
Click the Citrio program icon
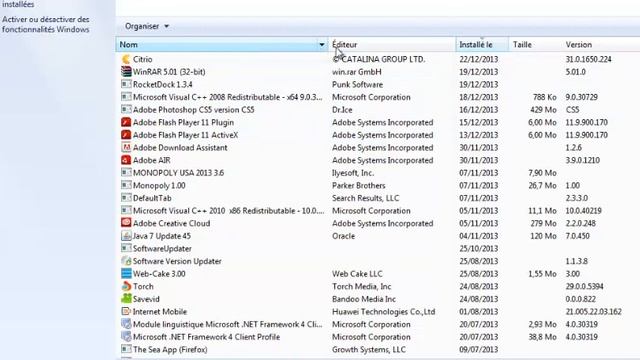pyautogui.click(x=126, y=59)
